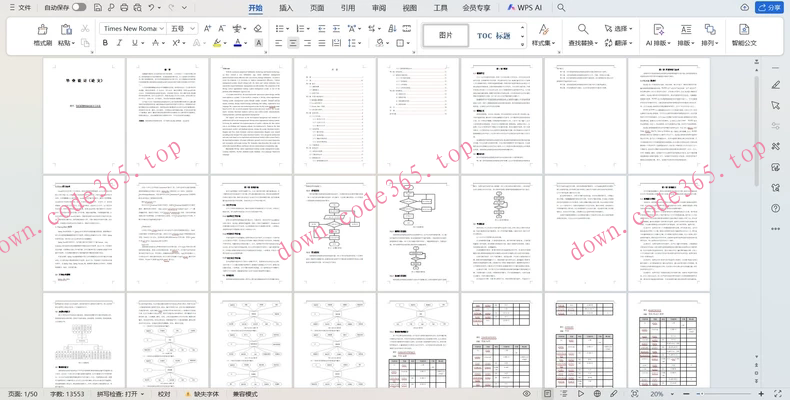Clear formatting with the eraser icon
The width and height of the screenshot is (790, 400).
tap(258, 29)
